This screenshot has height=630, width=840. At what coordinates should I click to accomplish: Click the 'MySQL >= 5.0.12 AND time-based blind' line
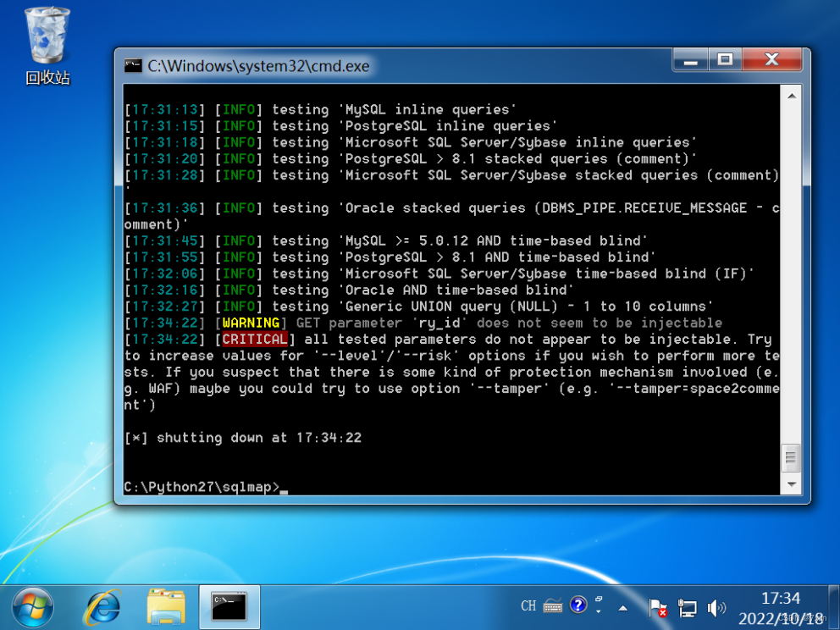coord(386,240)
